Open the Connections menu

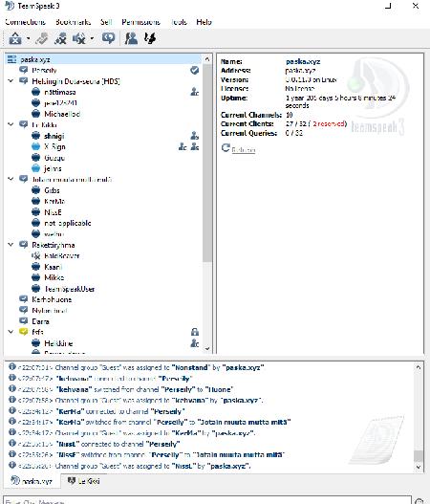pyautogui.click(x=26, y=22)
